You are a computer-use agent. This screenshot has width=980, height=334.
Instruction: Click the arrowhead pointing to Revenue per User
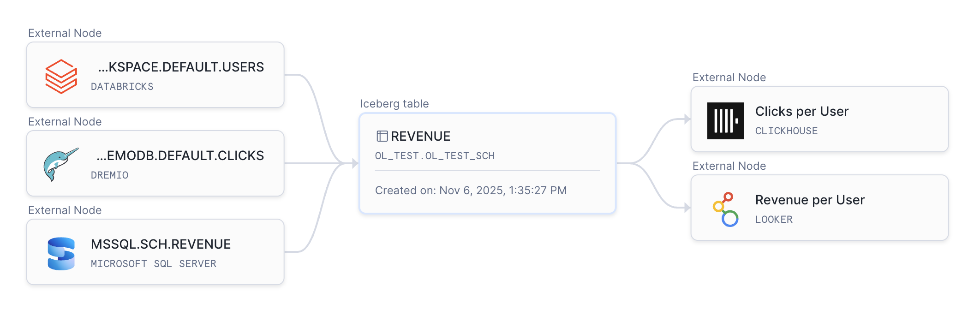(x=687, y=208)
